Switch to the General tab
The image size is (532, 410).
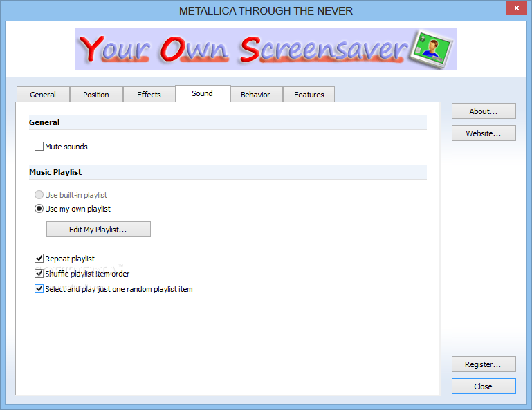43,95
